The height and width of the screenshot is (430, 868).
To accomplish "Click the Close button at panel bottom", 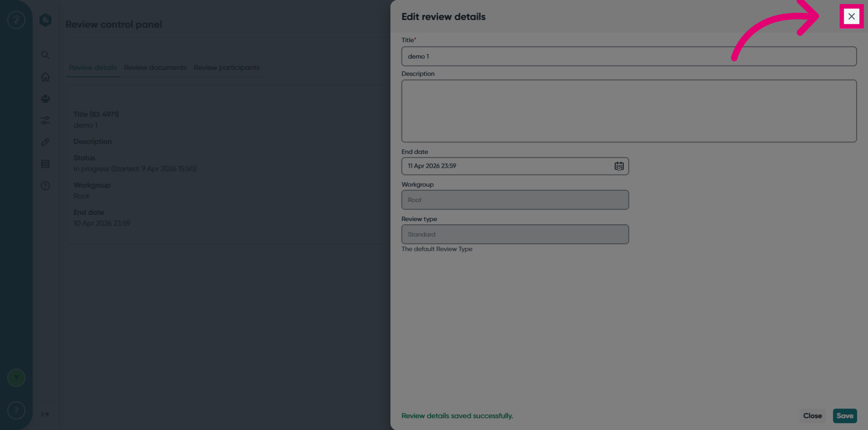I will tap(812, 416).
